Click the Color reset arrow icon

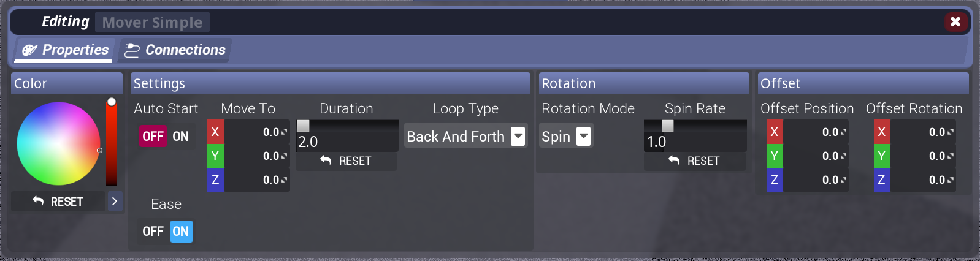[x=38, y=201]
